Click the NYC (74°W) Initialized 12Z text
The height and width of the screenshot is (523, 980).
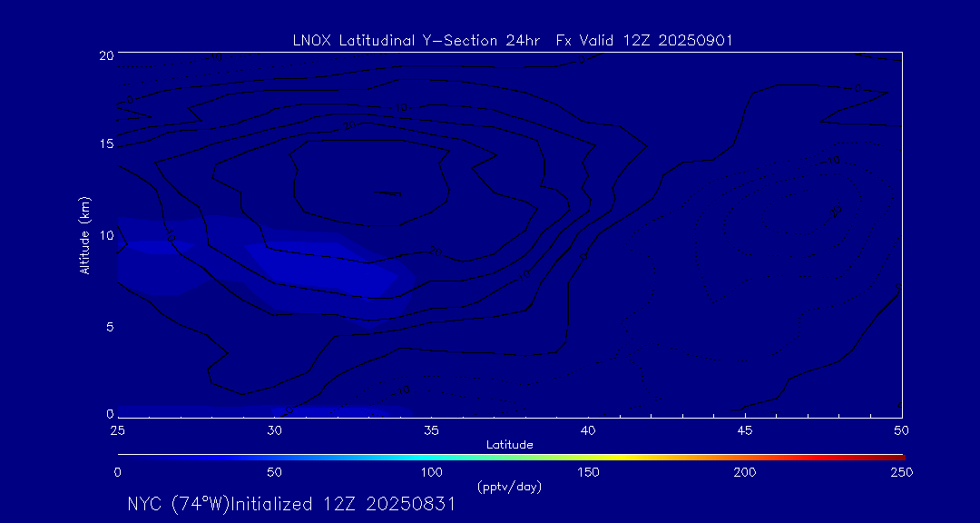(x=291, y=505)
